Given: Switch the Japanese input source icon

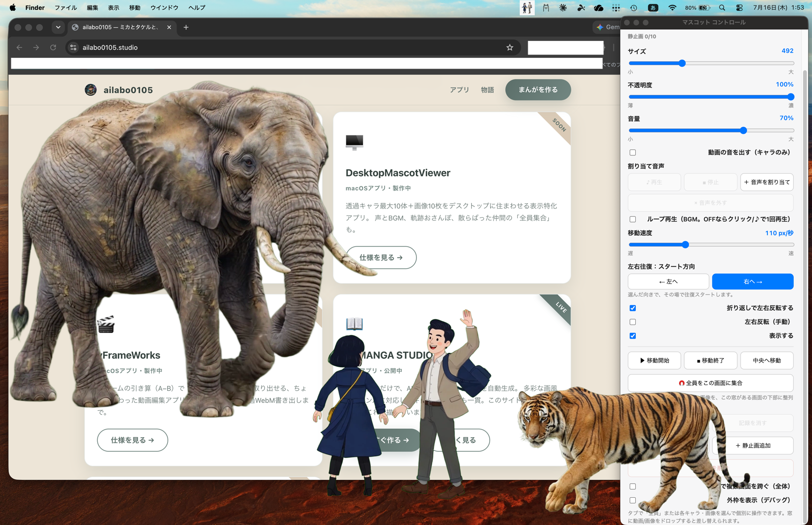Looking at the screenshot, I should tap(653, 8).
